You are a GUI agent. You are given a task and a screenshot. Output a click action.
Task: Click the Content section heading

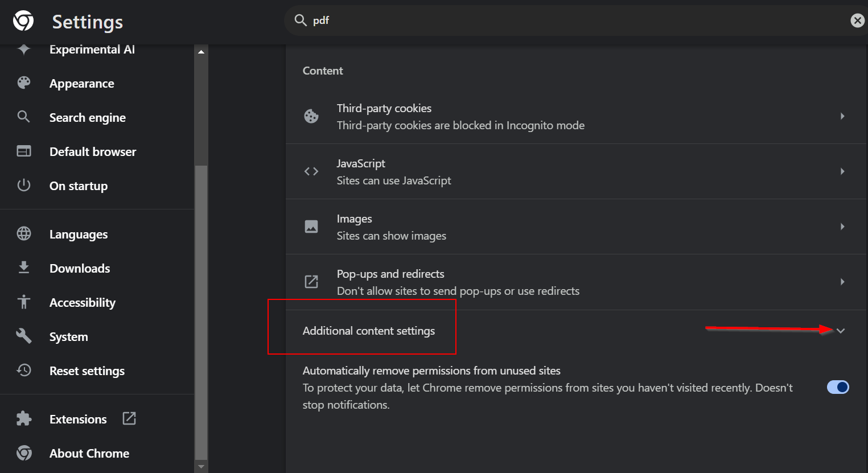point(323,71)
